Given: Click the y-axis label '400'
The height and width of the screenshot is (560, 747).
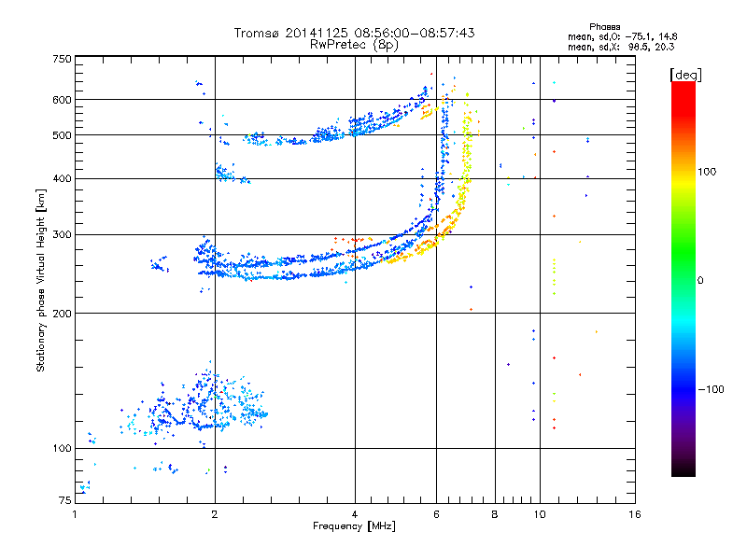Looking at the screenshot, I should 62,178.
